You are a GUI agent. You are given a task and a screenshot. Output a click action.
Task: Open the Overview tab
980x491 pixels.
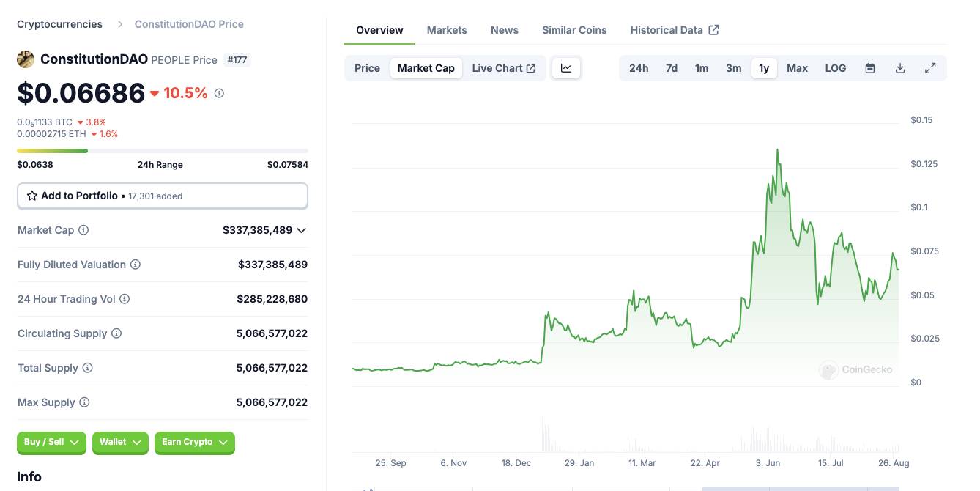(x=379, y=30)
